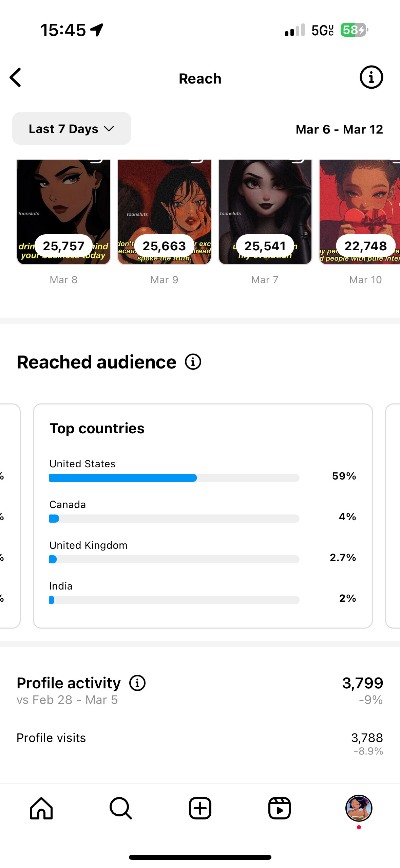The height and width of the screenshot is (868, 400).
Task: Tap the Create new post plus icon
Action: (x=200, y=808)
